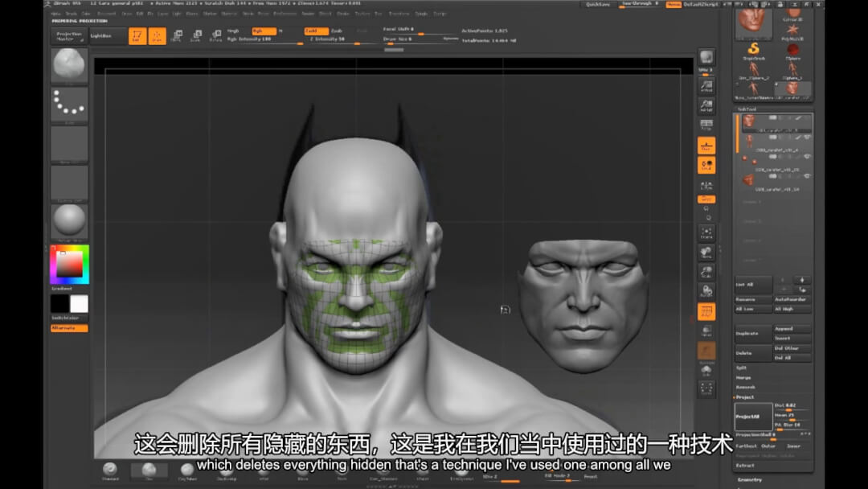
Task: Click the List All button
Action: (x=753, y=285)
